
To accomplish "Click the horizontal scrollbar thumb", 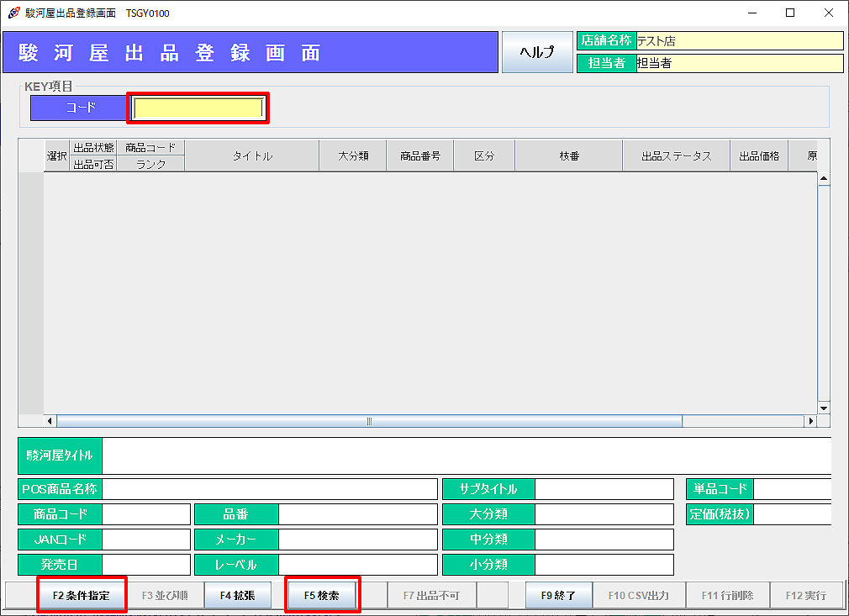I will pyautogui.click(x=369, y=421).
